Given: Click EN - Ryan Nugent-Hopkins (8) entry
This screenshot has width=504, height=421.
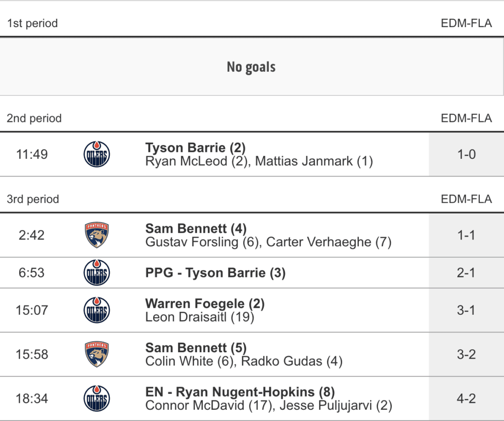Looking at the screenshot, I should click(240, 392).
